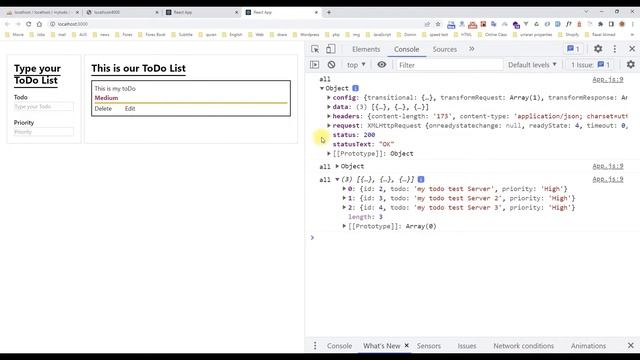Expand the data property array
The width and height of the screenshot is (640, 360).
click(329, 107)
